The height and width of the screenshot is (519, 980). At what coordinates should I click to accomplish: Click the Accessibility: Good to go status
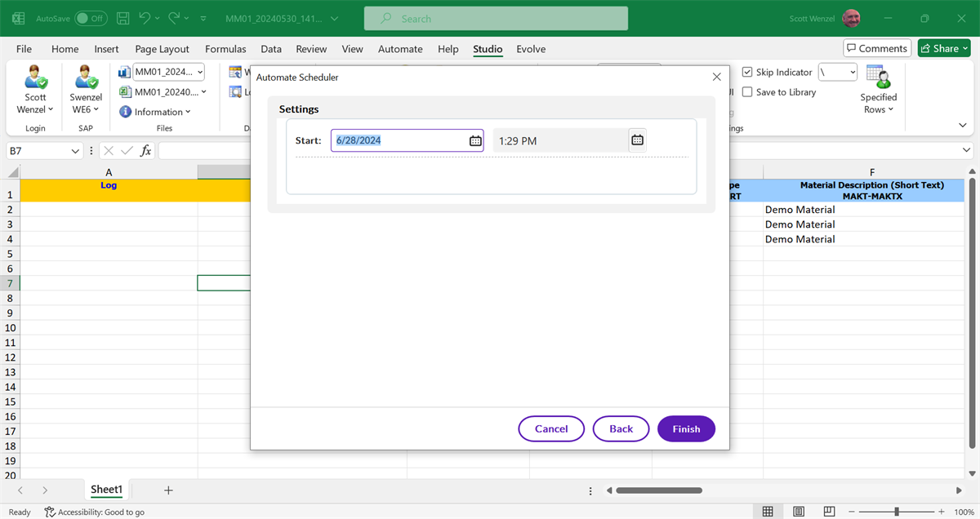coord(95,512)
